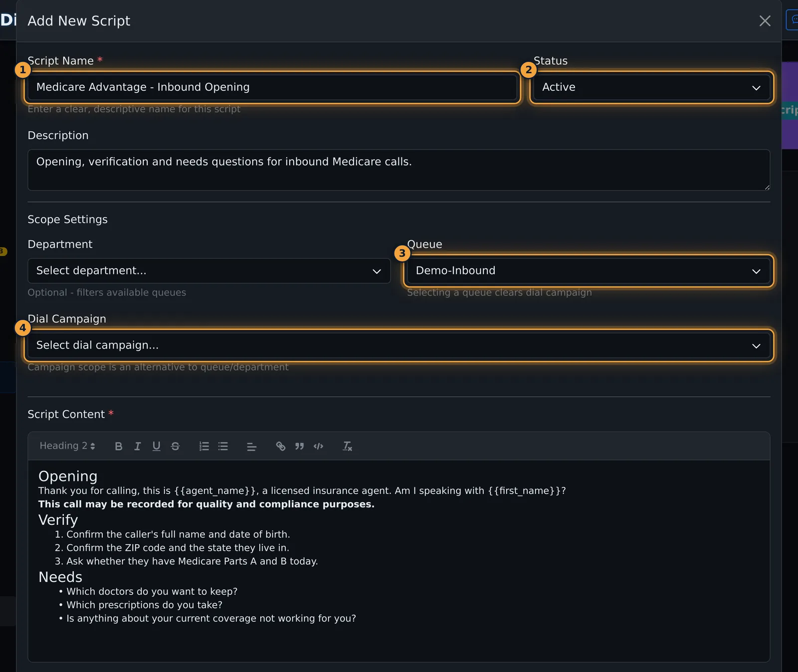Viewport: 798px width, 672px height.
Task: Open the text alignment option
Action: pos(252,446)
